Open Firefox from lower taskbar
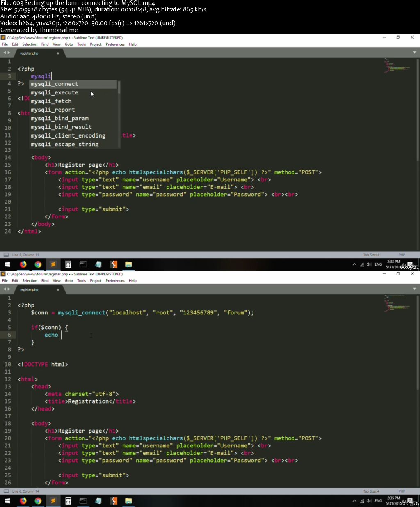The width and height of the screenshot is (420, 507). pos(23,501)
